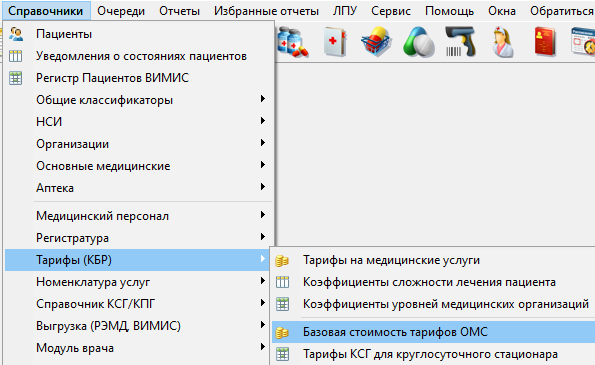Open the Обратиться menu
The height and width of the screenshot is (365, 595).
[x=562, y=11]
